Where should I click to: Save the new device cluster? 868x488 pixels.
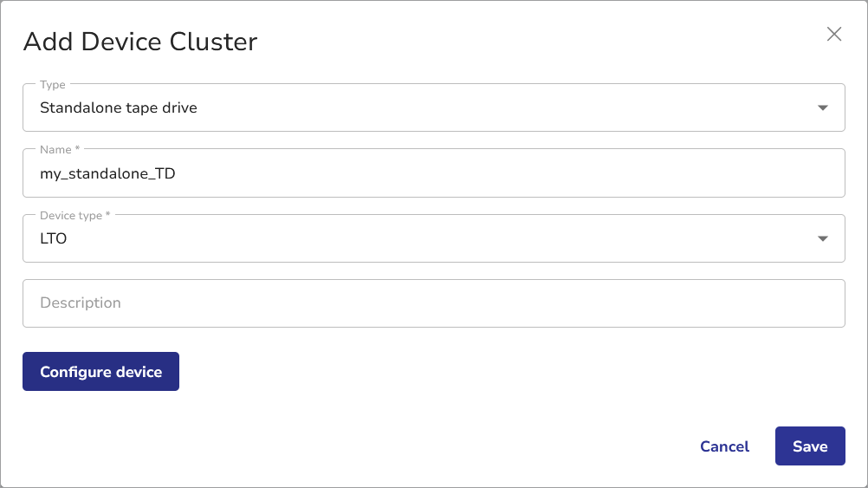[810, 446]
